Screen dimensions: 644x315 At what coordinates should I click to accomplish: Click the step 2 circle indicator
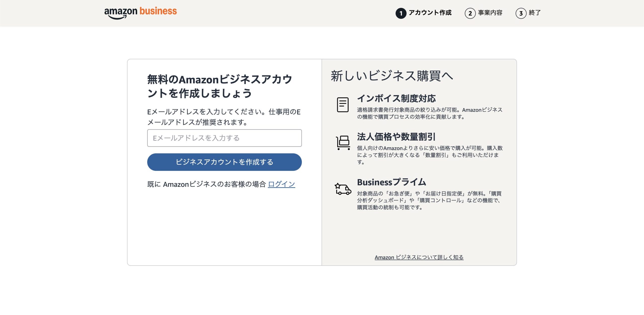[x=470, y=13]
